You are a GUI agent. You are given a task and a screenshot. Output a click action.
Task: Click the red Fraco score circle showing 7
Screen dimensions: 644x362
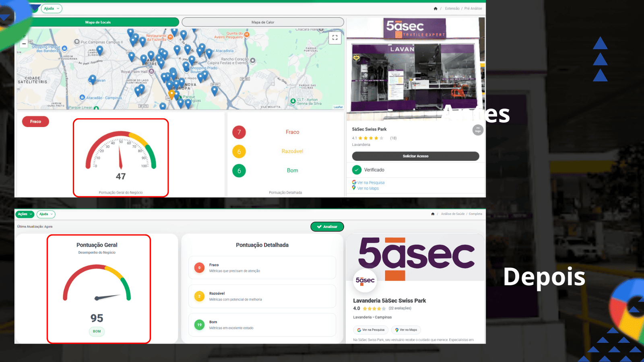click(x=239, y=132)
